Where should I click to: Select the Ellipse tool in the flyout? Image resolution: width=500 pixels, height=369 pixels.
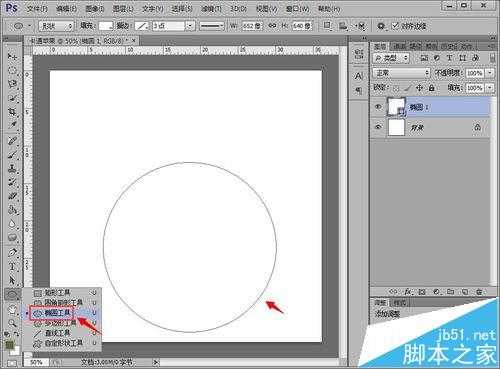click(x=57, y=313)
